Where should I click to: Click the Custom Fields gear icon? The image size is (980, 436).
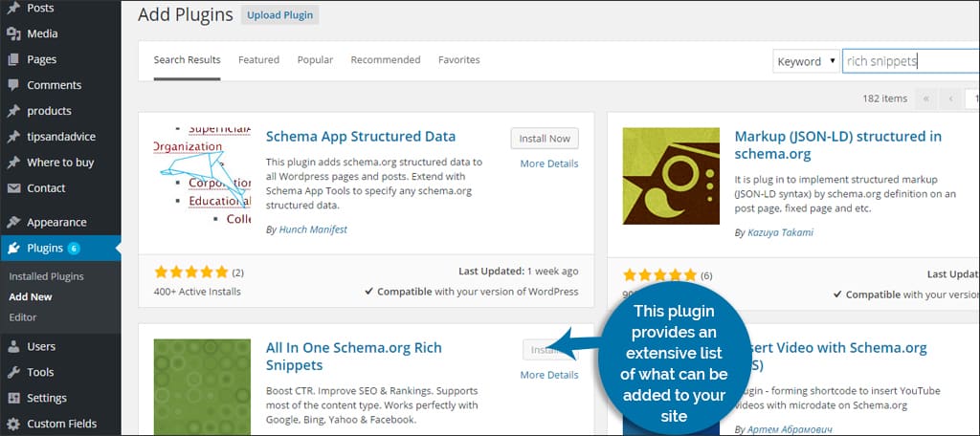[13, 424]
